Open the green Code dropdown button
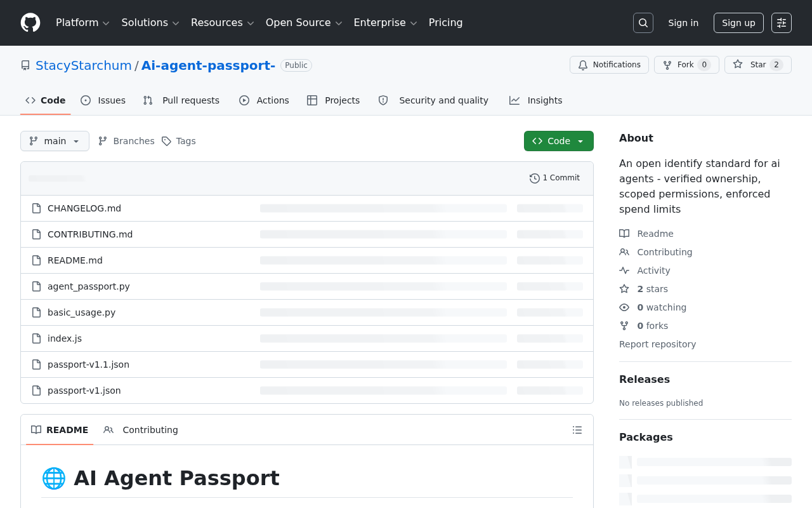Image resolution: width=812 pixels, height=508 pixels. point(559,141)
